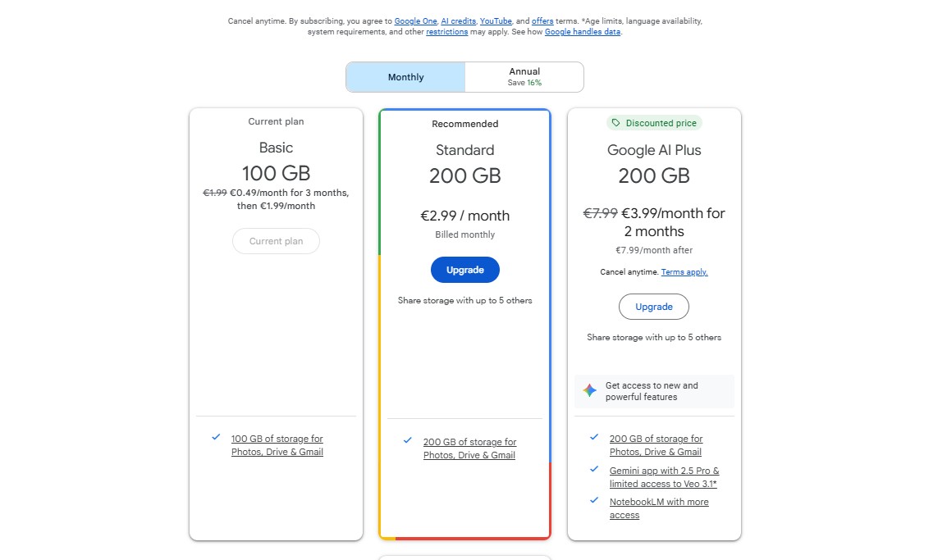The width and height of the screenshot is (947, 560).
Task: Click checkmark beside Standard 200 GB storage
Action: click(408, 440)
